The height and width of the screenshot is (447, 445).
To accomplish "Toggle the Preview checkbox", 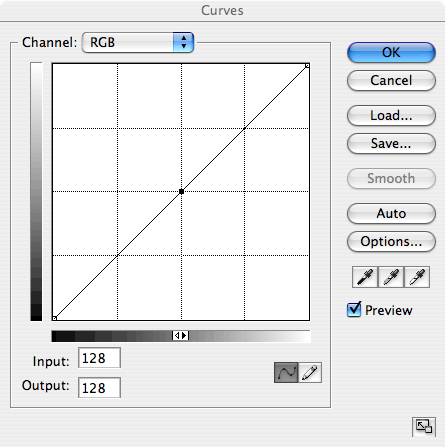I will tap(354, 310).
